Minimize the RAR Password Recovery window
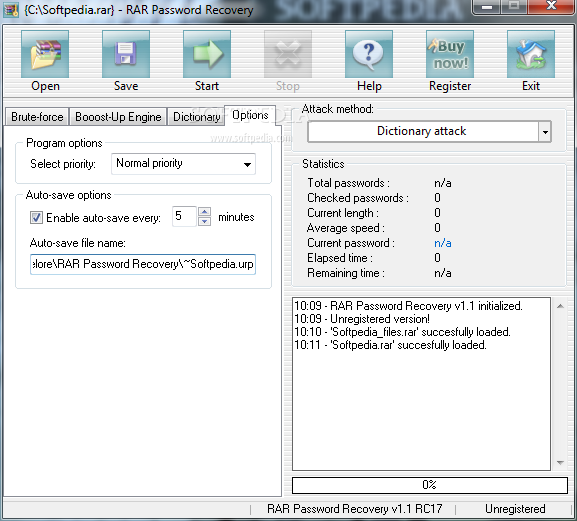Image resolution: width=577 pixels, height=521 pixels. (487, 6)
